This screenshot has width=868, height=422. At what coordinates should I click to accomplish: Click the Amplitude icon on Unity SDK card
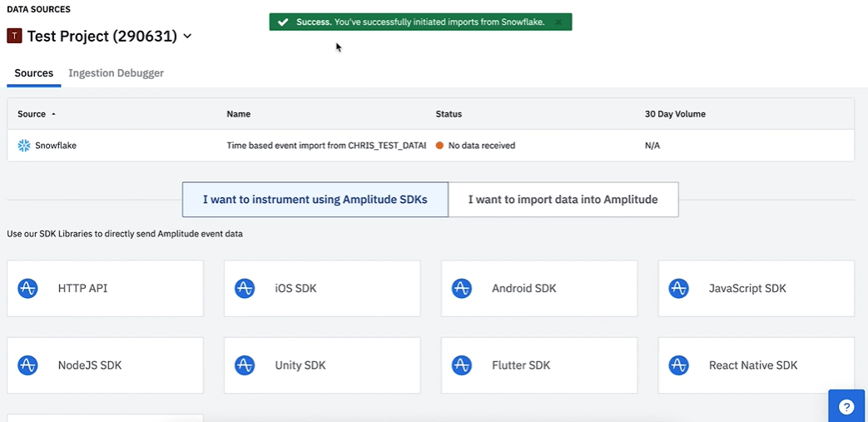pyautogui.click(x=245, y=365)
